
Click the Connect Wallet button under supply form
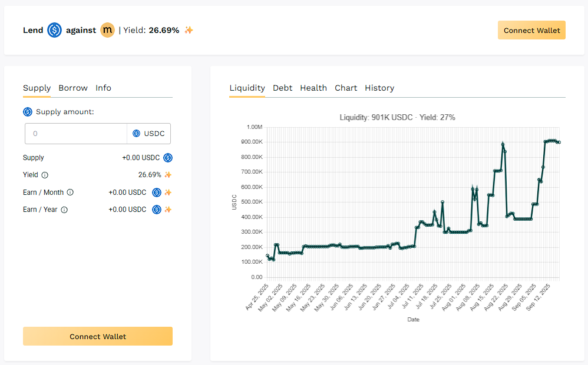coord(98,336)
